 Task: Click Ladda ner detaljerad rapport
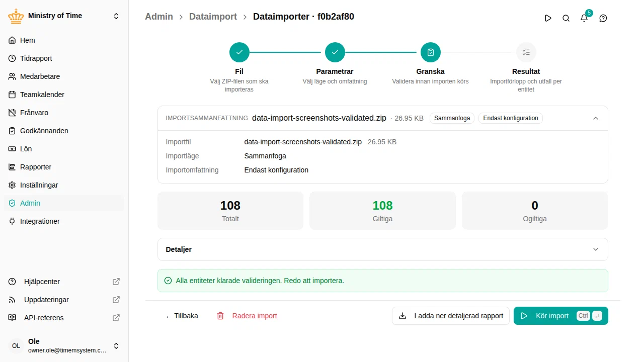click(451, 316)
